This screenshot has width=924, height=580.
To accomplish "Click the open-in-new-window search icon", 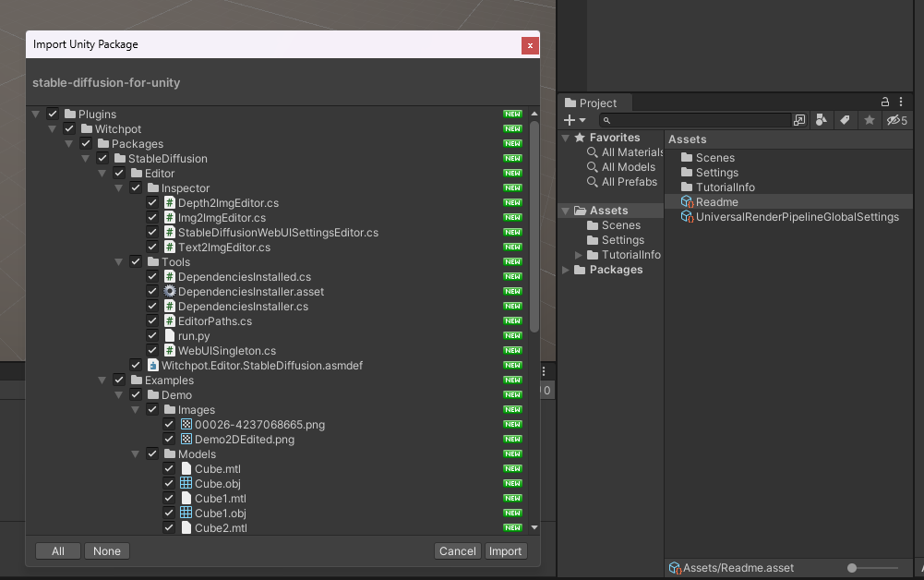I will pos(799,120).
